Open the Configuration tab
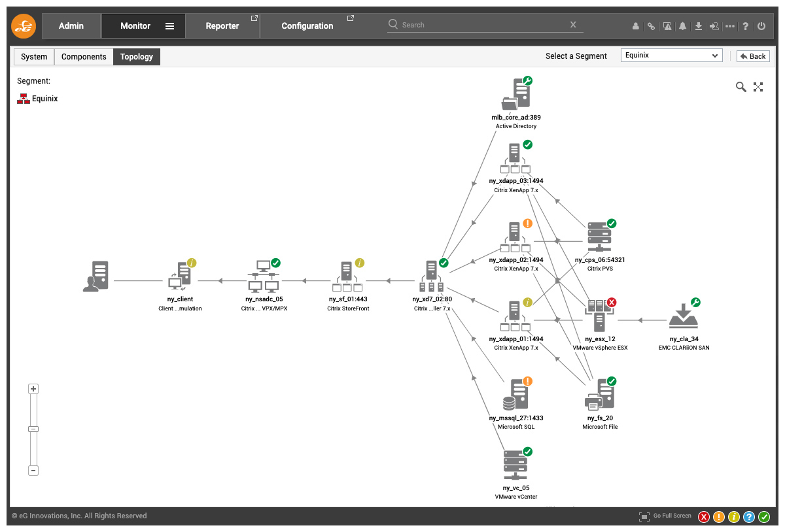Image resolution: width=785 pixels, height=532 pixels. point(307,26)
